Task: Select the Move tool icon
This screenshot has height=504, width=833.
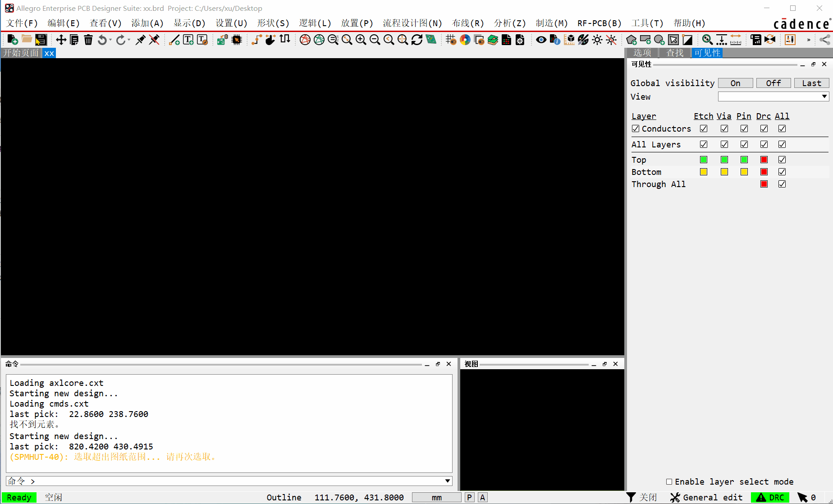Action: (x=61, y=40)
